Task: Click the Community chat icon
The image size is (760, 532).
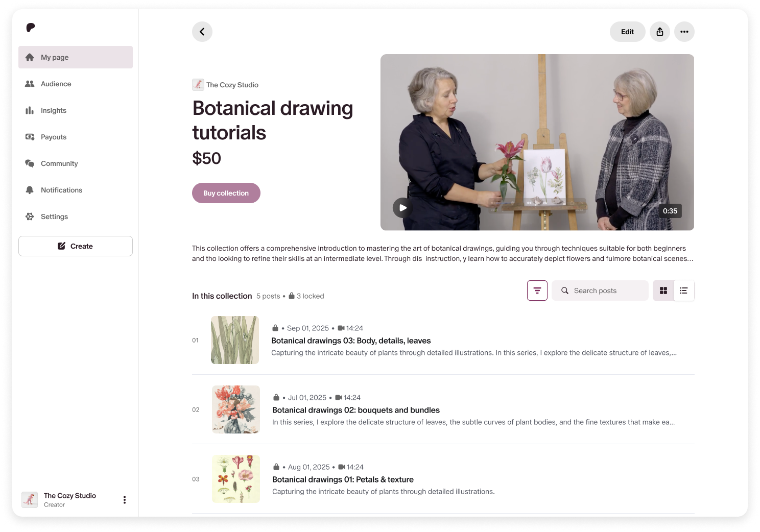Action: click(30, 163)
